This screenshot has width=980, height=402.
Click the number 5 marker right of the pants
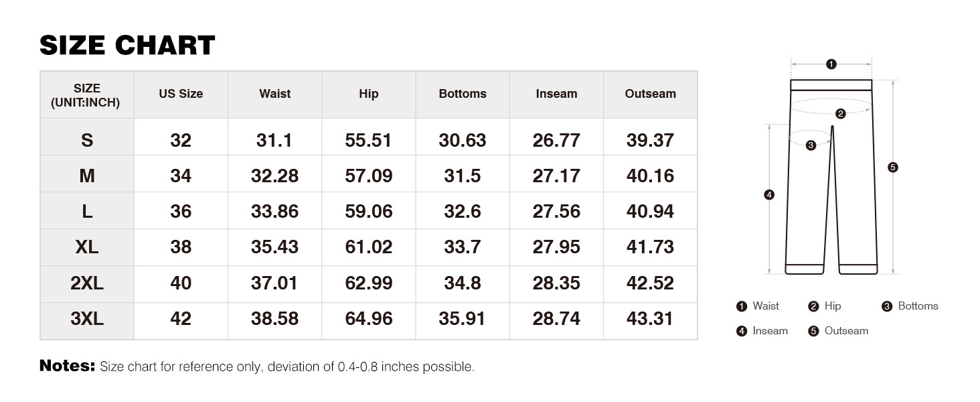(892, 167)
